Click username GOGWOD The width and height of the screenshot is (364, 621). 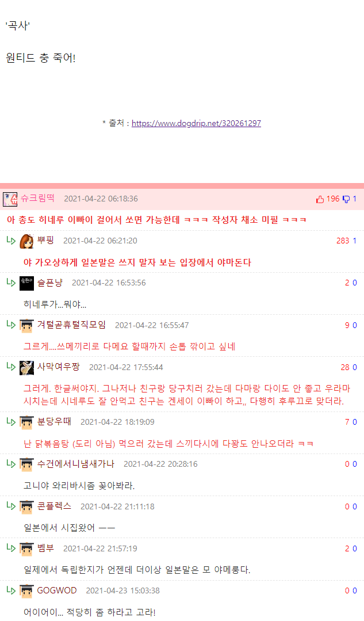[x=57, y=590]
